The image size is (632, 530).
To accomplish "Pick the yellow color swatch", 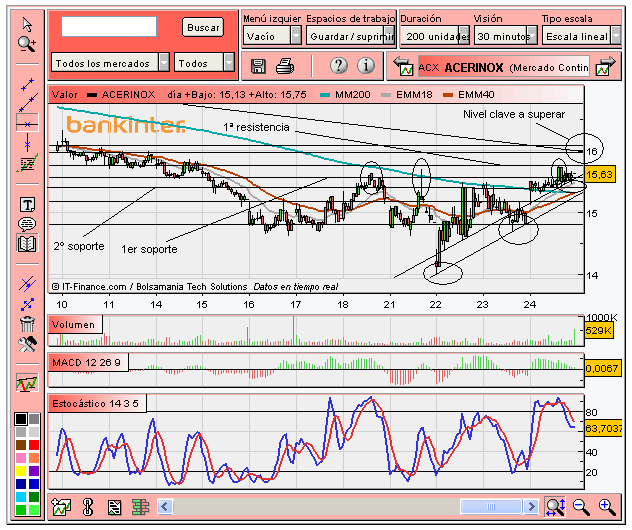I will coord(21,471).
